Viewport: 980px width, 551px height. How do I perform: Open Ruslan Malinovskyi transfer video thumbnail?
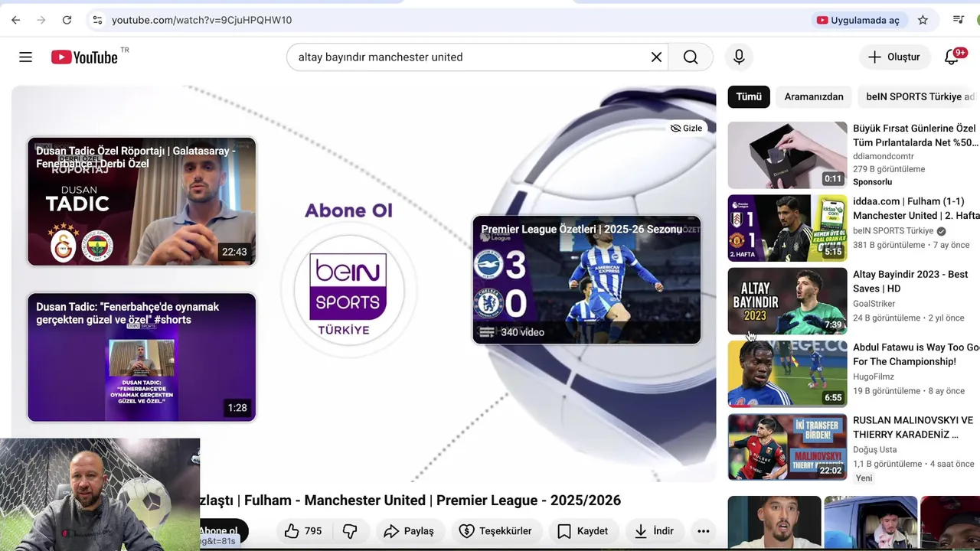coord(787,447)
